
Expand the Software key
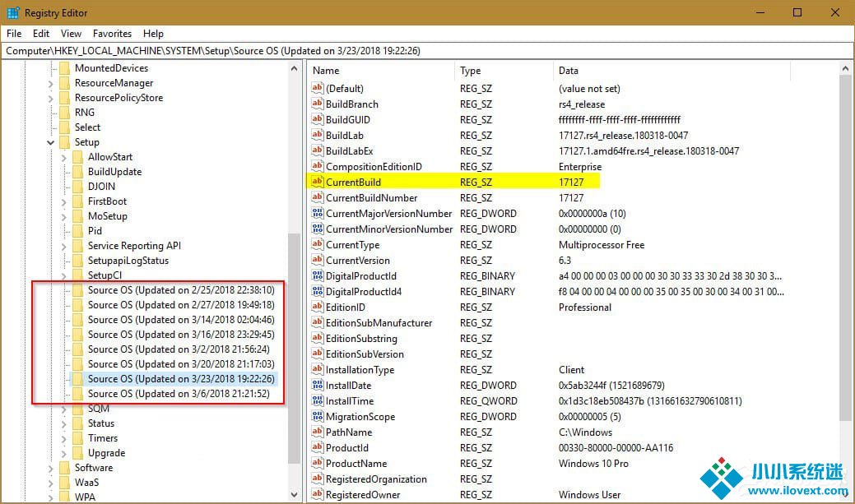pyautogui.click(x=51, y=468)
